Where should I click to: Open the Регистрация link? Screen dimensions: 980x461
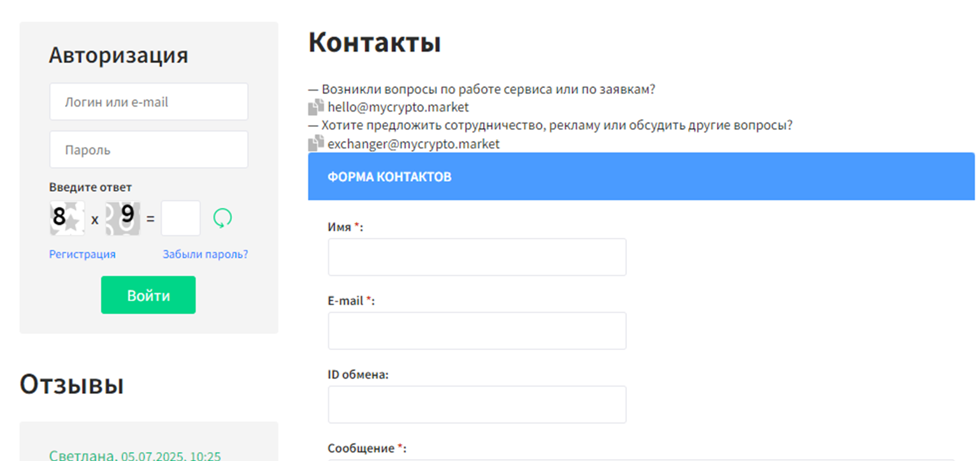tap(82, 254)
